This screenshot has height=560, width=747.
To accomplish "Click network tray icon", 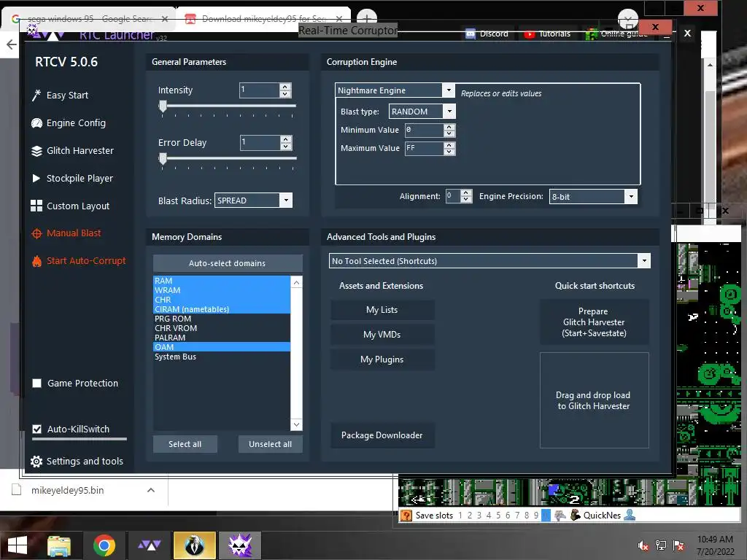I will [x=661, y=545].
